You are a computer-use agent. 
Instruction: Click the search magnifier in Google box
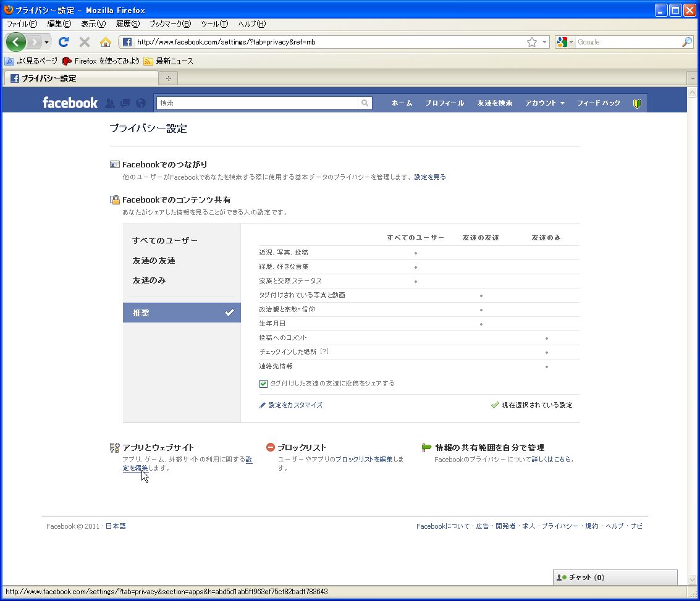click(x=686, y=42)
